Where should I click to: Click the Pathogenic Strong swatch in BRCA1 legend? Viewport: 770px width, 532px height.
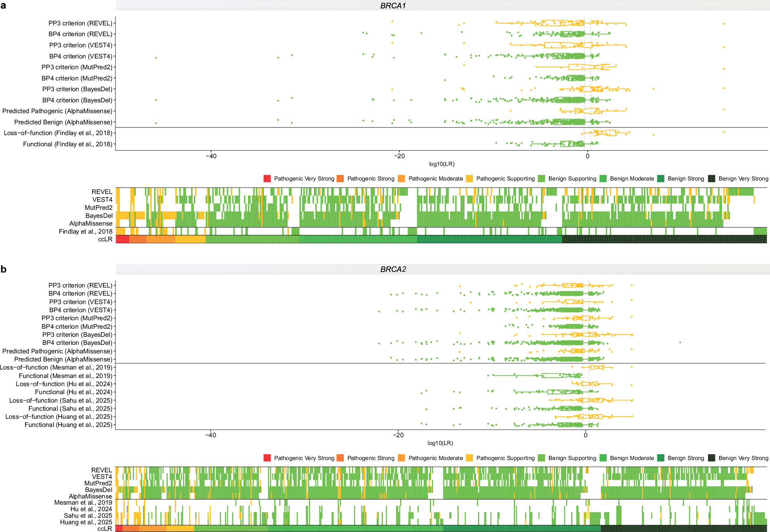click(340, 179)
